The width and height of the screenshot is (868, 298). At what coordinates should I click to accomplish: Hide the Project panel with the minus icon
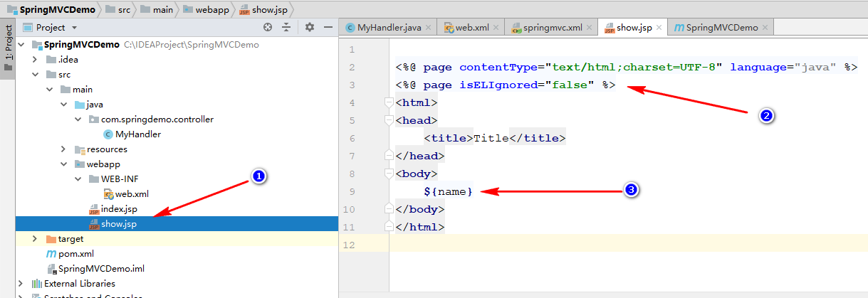point(328,28)
